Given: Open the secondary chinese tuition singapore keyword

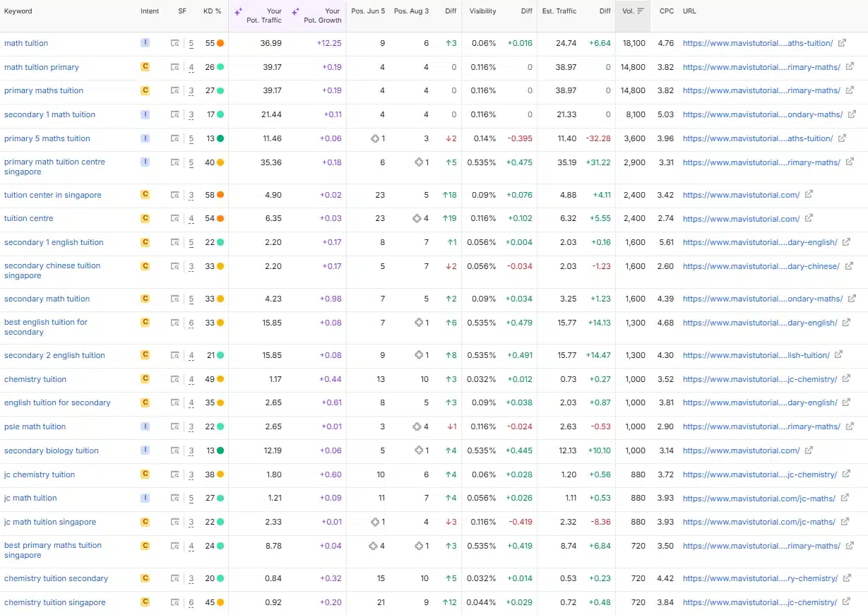Looking at the screenshot, I should [52, 270].
